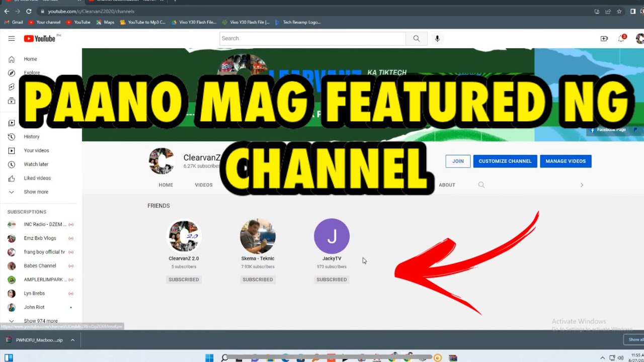The height and width of the screenshot is (362, 644).
Task: Click the Chrome address bar URL
Action: click(x=91, y=11)
